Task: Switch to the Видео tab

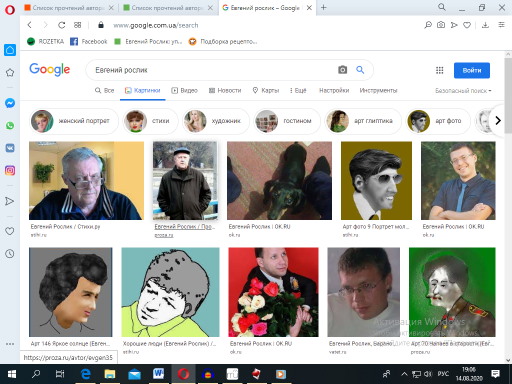Action: [184, 90]
